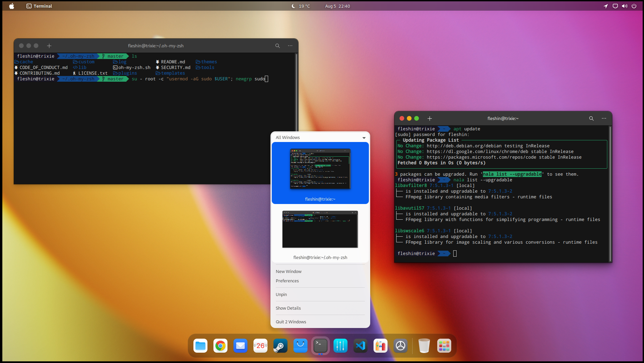Click Quit 2 Windows entry
The height and width of the screenshot is (363, 644).
pyautogui.click(x=291, y=322)
